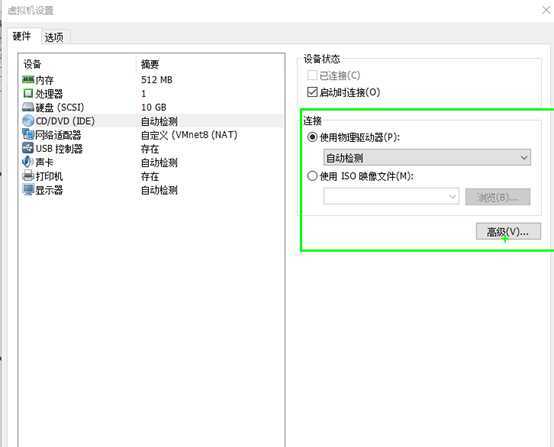Select the 内存 memory device icon
554x447 pixels.
pyautogui.click(x=28, y=80)
